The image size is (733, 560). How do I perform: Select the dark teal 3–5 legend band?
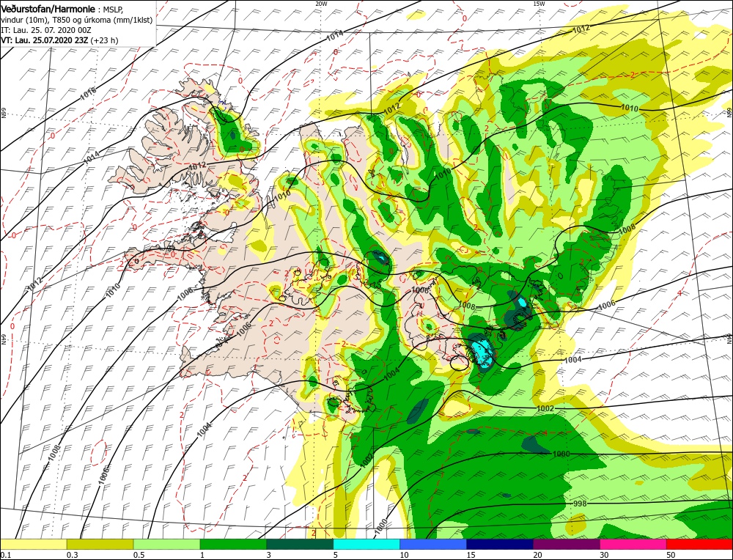click(300, 544)
